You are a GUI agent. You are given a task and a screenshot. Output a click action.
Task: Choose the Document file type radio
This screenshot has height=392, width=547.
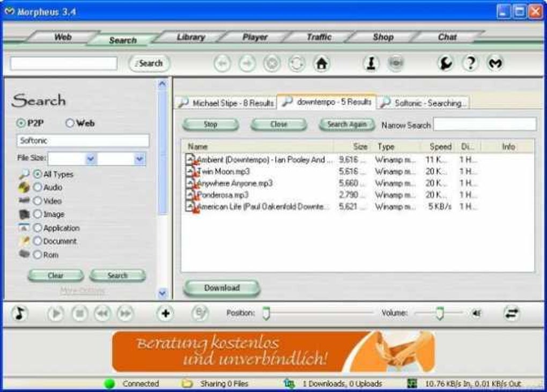point(38,241)
